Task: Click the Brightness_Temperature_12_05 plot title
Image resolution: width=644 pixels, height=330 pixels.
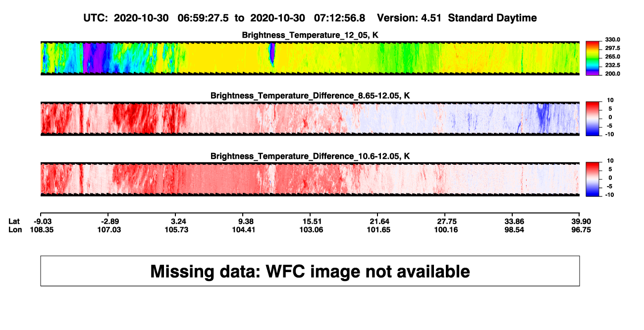Action: 310,35
